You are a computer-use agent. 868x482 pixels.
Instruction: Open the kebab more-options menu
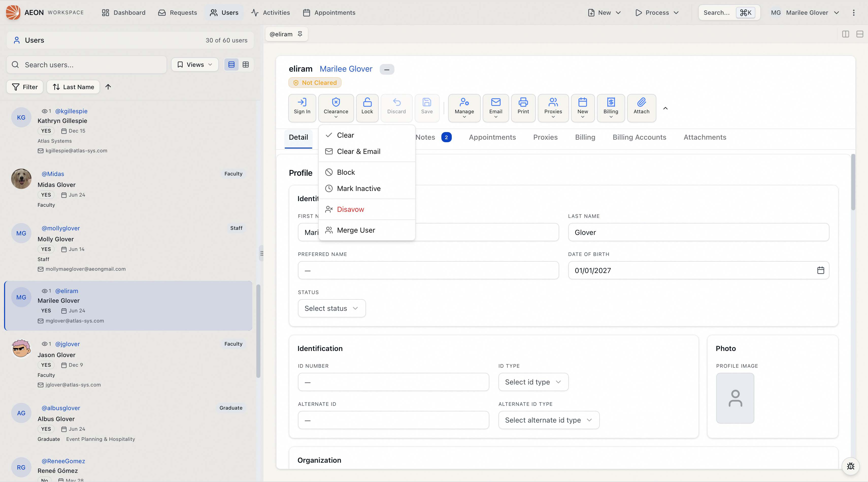click(x=854, y=12)
